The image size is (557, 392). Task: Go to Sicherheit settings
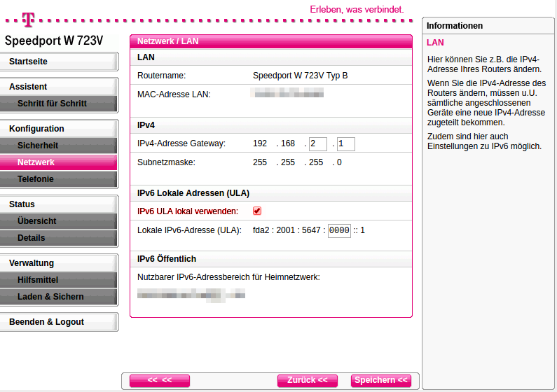point(59,146)
